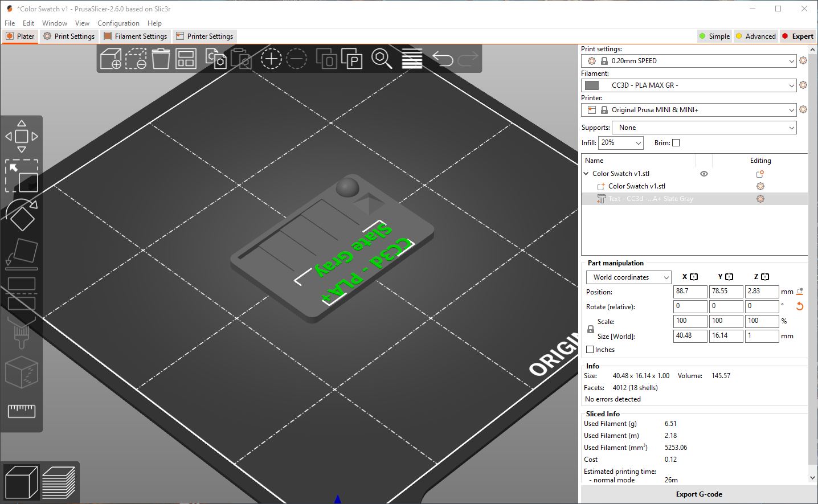This screenshot has height=504, width=818.
Task: Click the Delete all trash icon
Action: pyautogui.click(x=161, y=59)
